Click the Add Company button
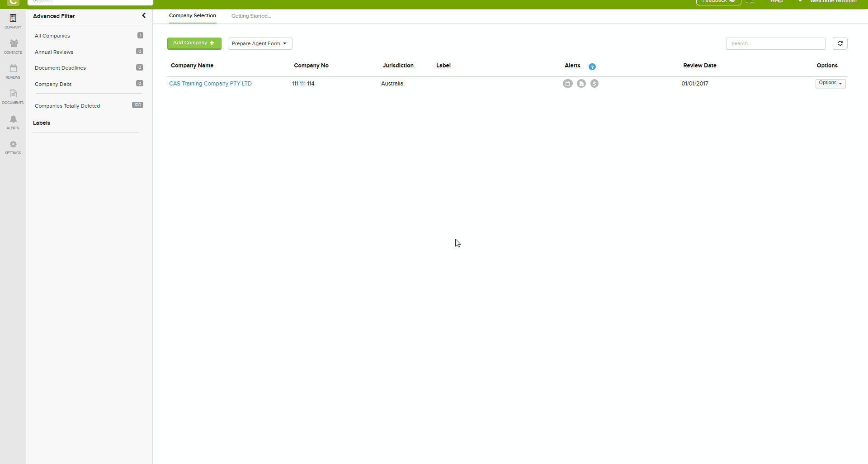Viewport: 868px width, 464px height. [x=194, y=43]
